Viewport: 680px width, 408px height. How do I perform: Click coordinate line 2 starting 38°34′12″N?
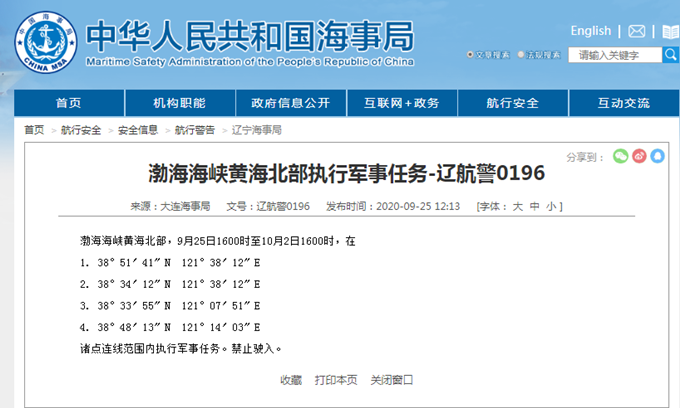click(170, 284)
